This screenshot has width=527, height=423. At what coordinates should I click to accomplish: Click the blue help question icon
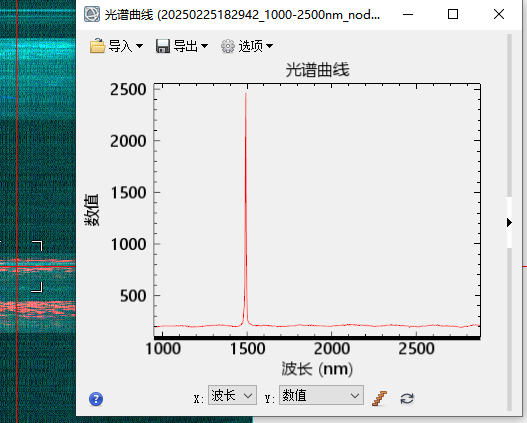pyautogui.click(x=96, y=399)
